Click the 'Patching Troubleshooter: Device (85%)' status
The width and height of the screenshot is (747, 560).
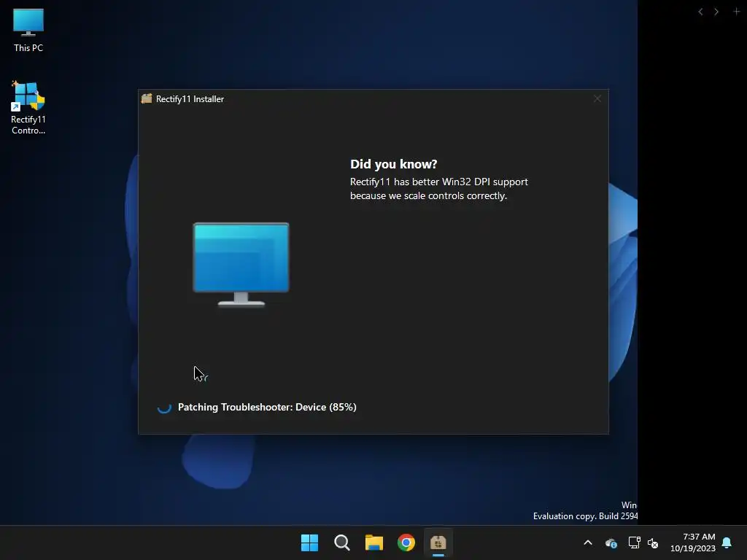pyautogui.click(x=267, y=407)
